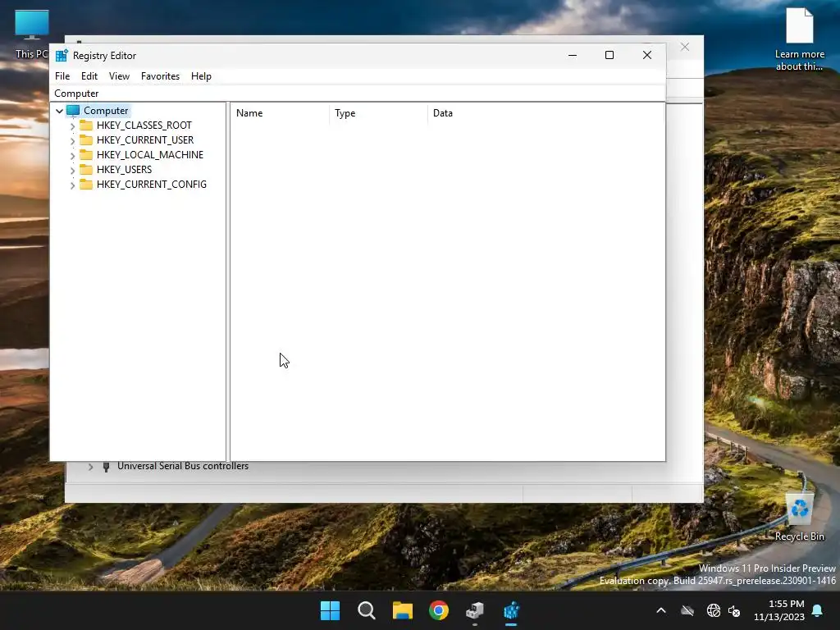Click the Registry Editor title bar icon
Screen dimensions: 840x630
point(62,55)
